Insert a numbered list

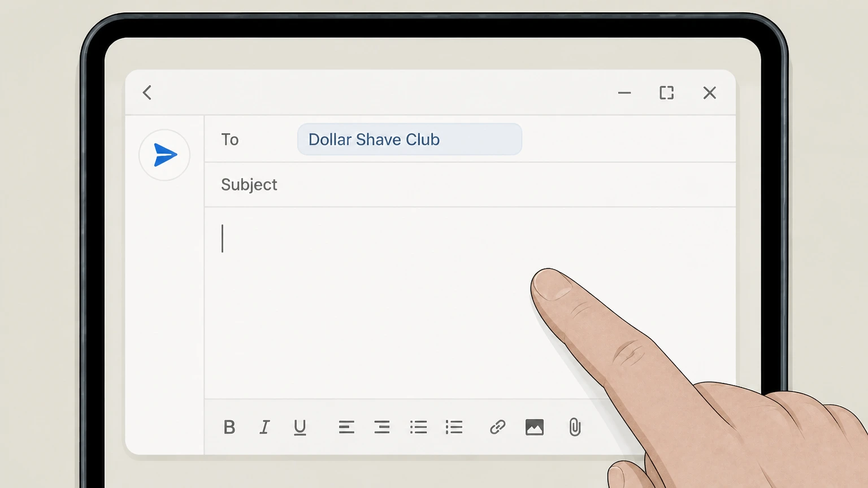click(454, 427)
